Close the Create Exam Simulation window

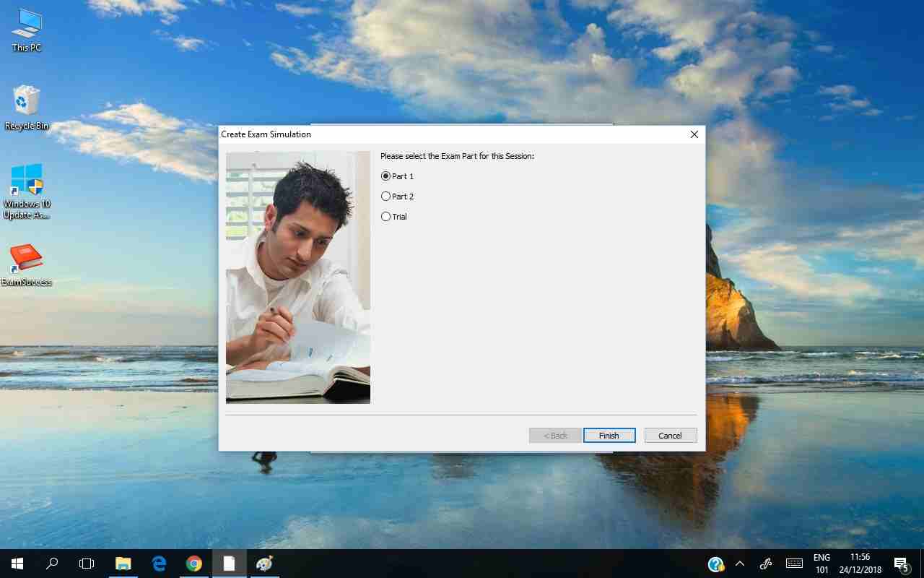(694, 134)
